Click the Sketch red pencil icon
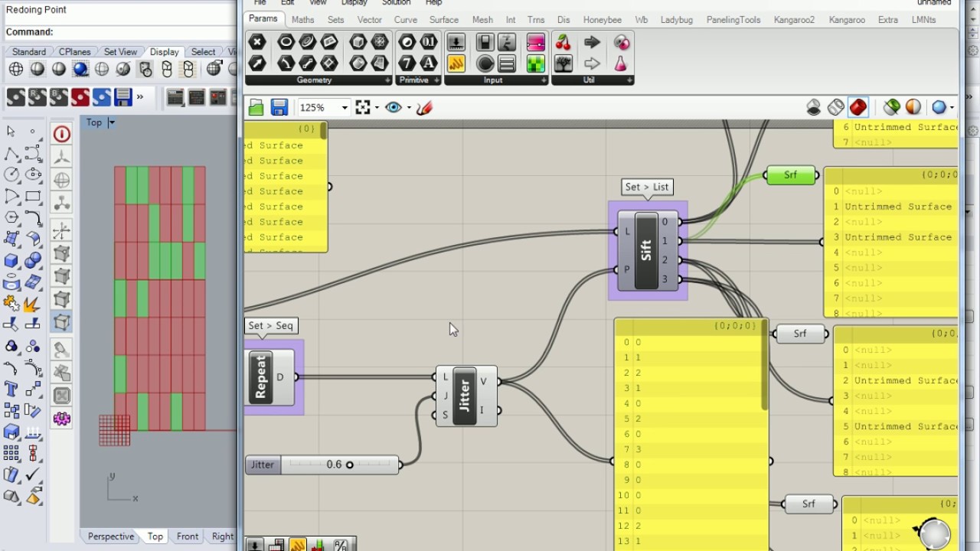Screen dimensions: 980x551 425,108
